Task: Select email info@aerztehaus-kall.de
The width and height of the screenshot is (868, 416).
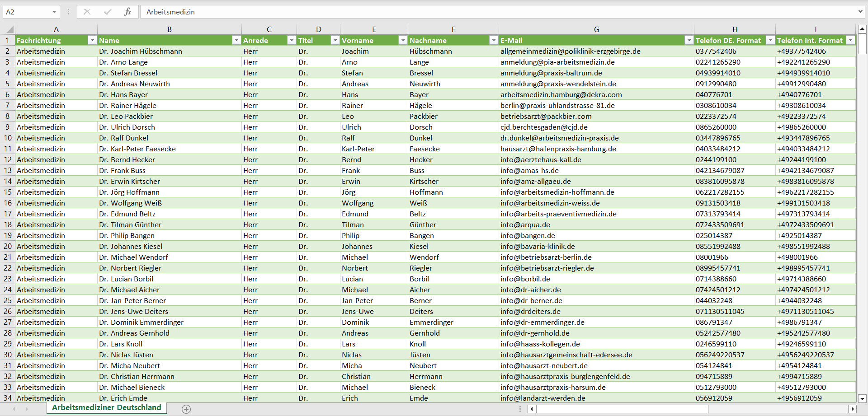Action: click(596, 159)
